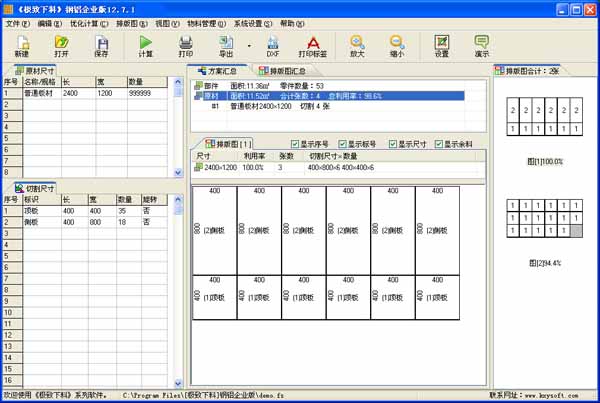Click the 800 width cell in 侧板 row
Image resolution: width=600 pixels, height=403 pixels.
[102, 222]
